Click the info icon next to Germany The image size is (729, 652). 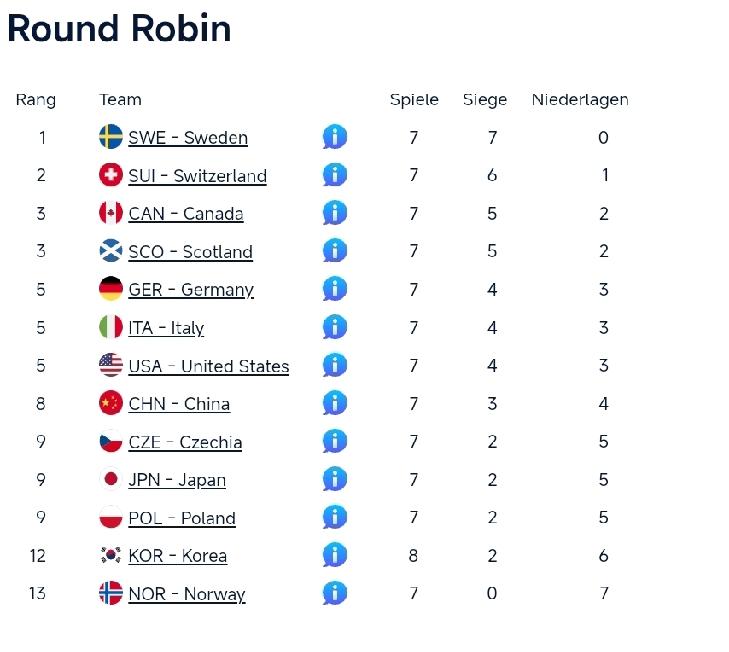334,289
